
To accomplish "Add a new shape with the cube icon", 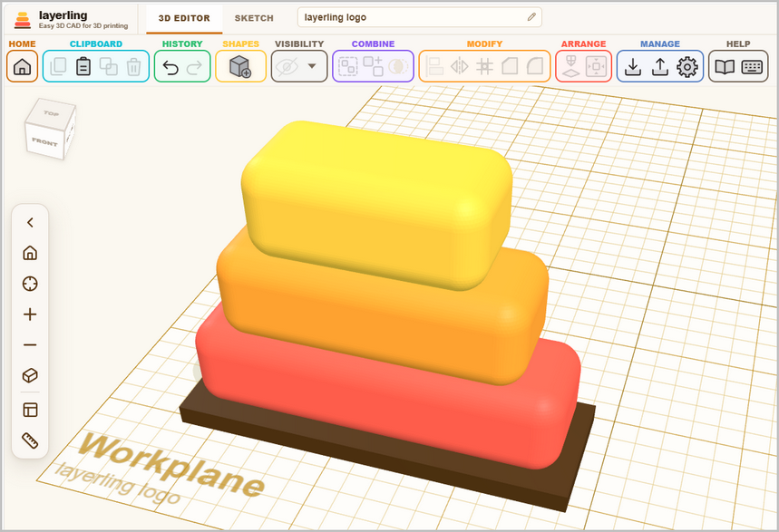I will (x=240, y=66).
